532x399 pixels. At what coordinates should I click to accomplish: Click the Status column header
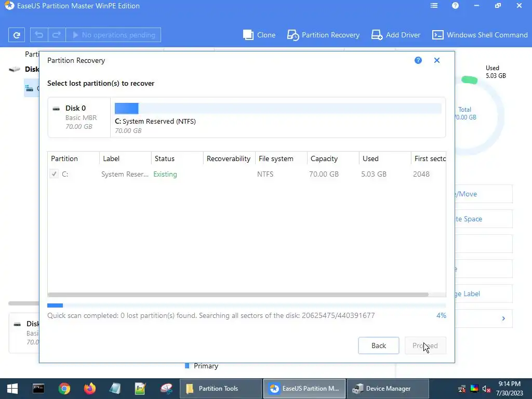coord(177,158)
